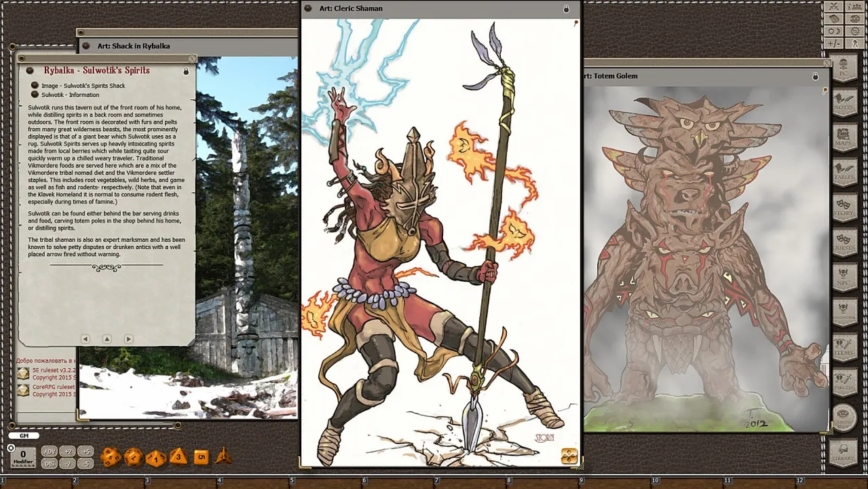The image size is (868, 489).
Task: Toggle the ADV advantage modifier
Action: tap(50, 452)
